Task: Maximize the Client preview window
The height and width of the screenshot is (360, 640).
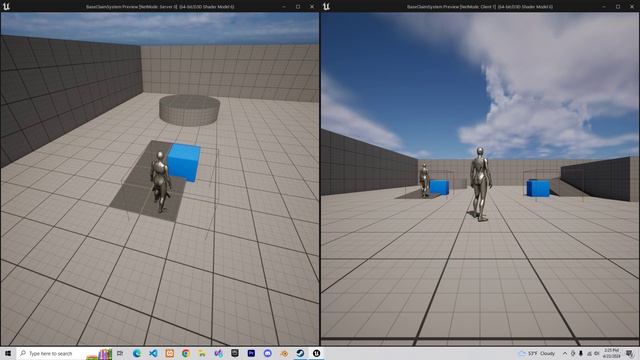Action: click(618, 7)
